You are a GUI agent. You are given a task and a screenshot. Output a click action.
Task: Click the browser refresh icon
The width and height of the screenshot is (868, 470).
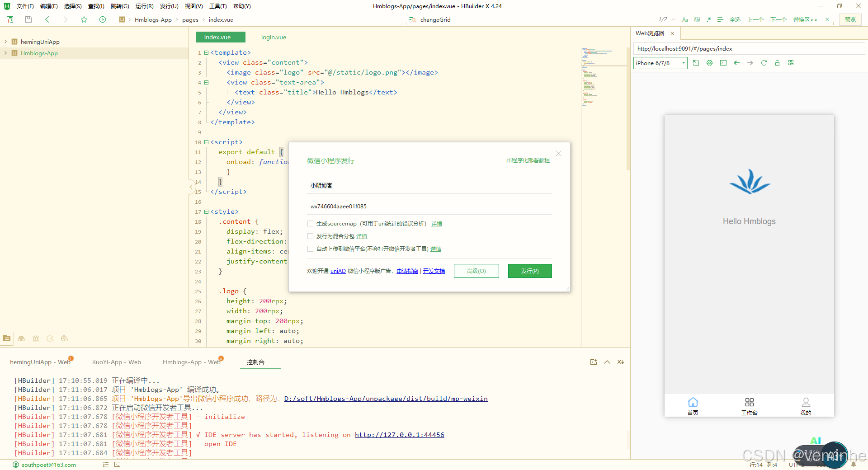pyautogui.click(x=764, y=63)
